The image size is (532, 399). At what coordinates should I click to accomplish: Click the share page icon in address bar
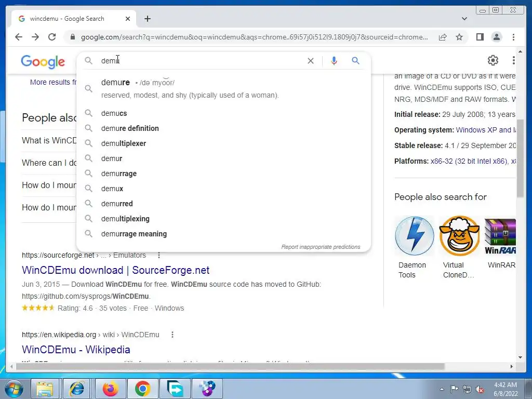(x=443, y=37)
